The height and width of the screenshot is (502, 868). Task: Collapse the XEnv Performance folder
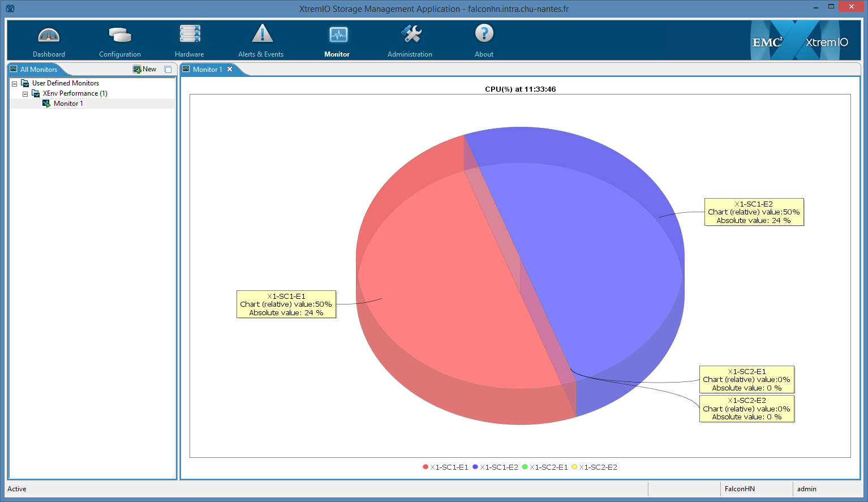pyautogui.click(x=25, y=94)
